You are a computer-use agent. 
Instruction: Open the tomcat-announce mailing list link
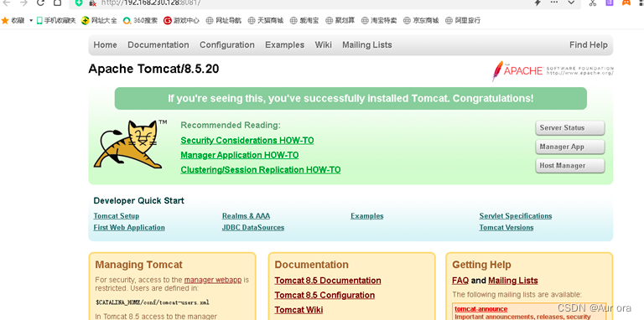click(x=481, y=309)
